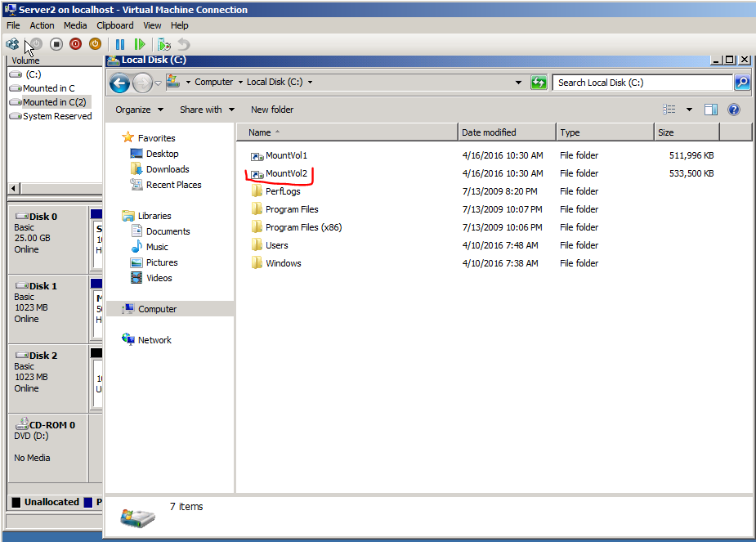The width and height of the screenshot is (756, 542).
Task: Select the MountVol1 folder
Action: (286, 155)
